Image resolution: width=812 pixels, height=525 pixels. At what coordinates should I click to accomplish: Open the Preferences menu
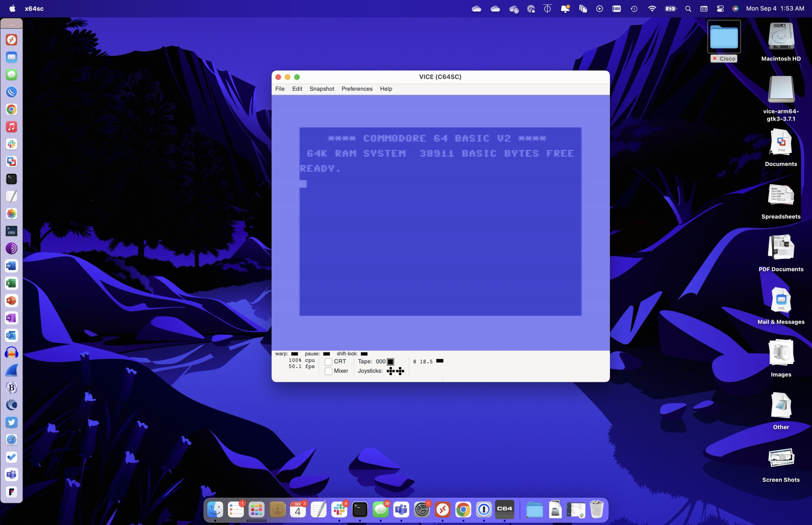[x=357, y=89]
